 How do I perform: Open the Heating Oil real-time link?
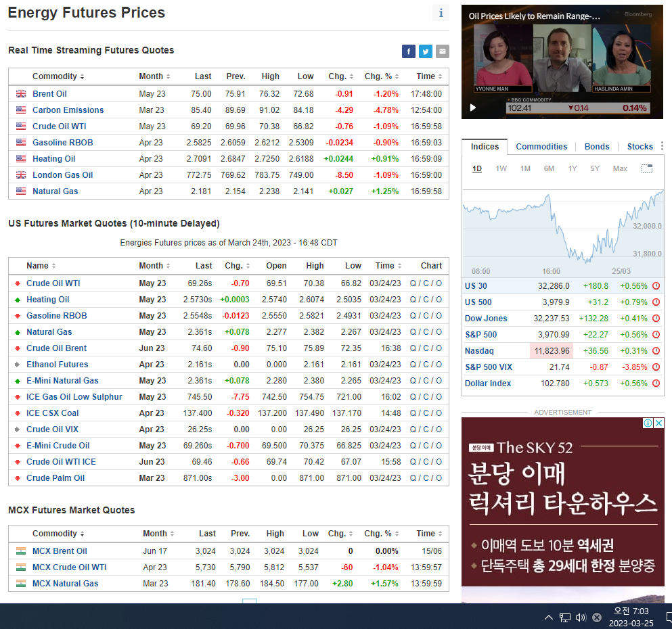coord(54,159)
